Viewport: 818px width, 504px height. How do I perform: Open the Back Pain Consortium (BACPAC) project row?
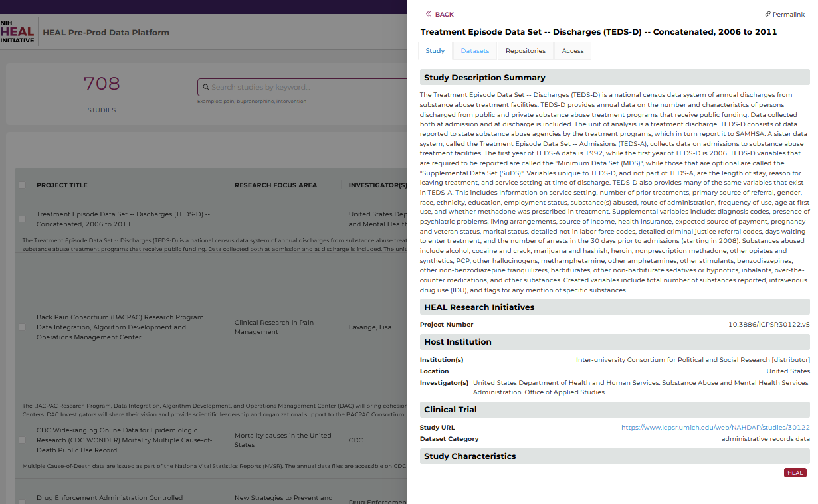tap(120, 327)
